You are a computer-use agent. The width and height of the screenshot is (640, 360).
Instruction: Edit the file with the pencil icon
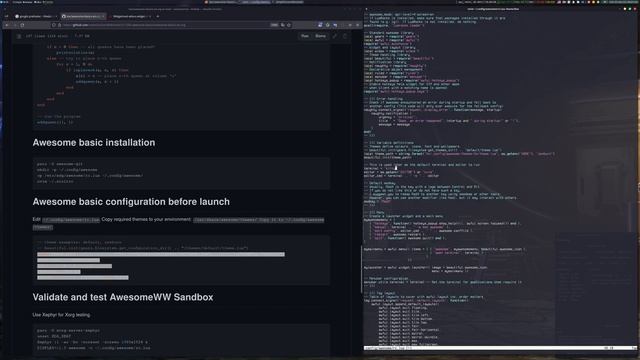coord(335,36)
